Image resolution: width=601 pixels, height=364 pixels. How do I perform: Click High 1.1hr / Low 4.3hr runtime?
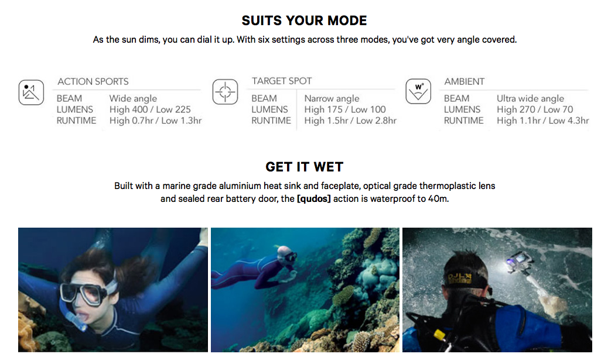click(543, 121)
